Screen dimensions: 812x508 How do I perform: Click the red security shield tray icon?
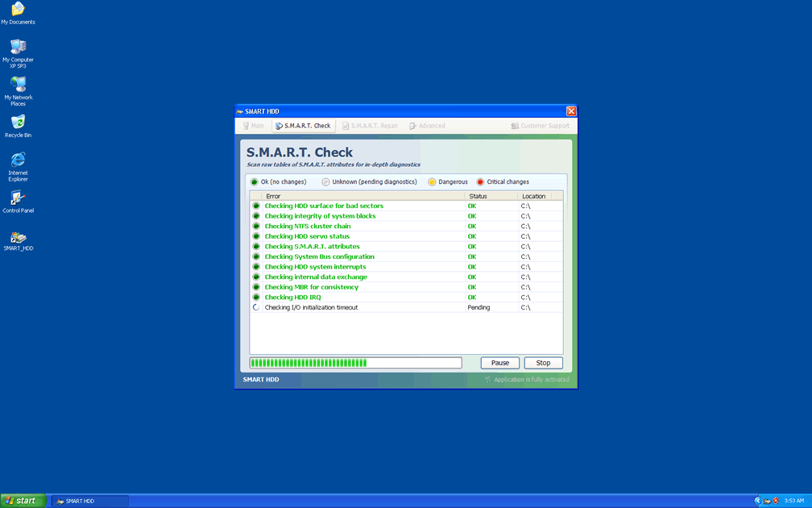[776, 501]
